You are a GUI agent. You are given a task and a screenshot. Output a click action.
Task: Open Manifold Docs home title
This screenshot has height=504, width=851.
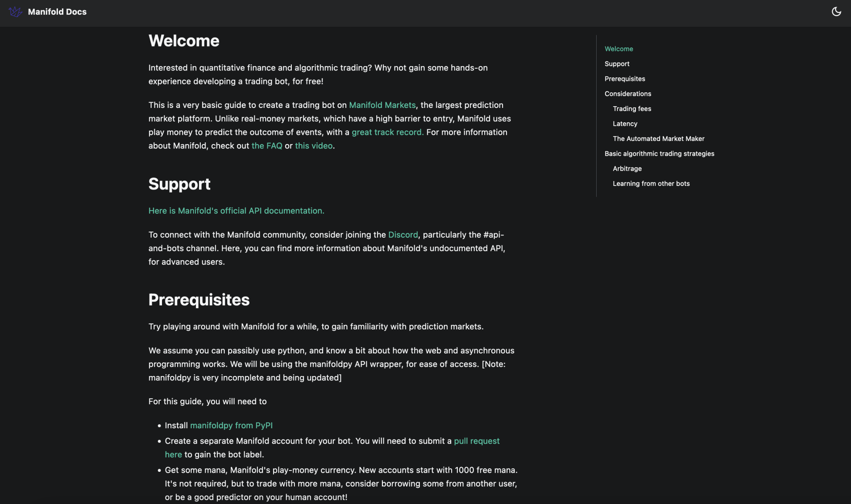tap(57, 12)
